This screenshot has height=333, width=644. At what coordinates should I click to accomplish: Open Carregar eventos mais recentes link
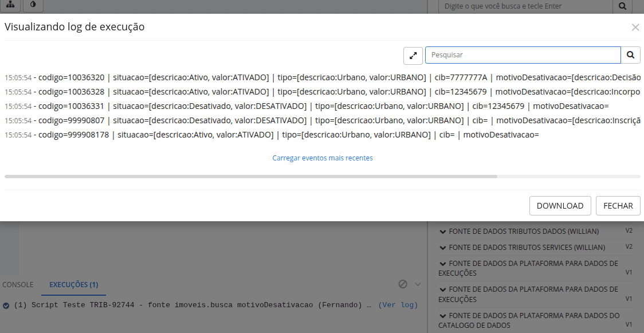[x=323, y=158]
